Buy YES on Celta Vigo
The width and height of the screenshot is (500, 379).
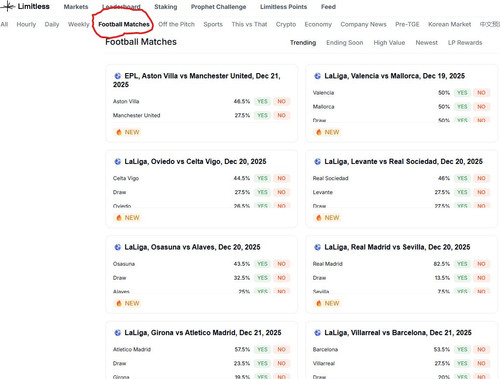(x=262, y=178)
